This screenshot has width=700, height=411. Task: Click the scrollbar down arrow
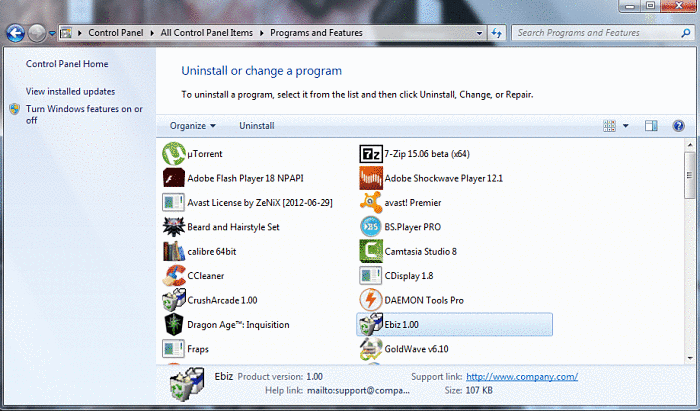point(690,358)
